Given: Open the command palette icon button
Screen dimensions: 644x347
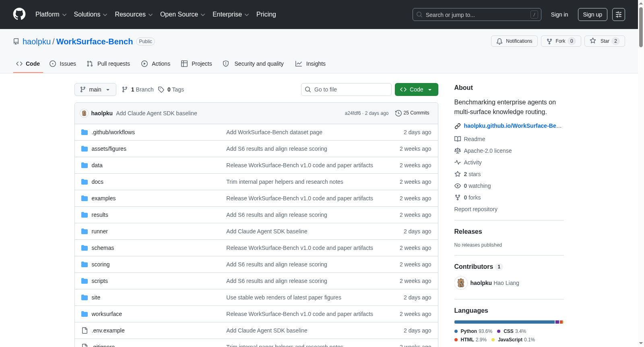Looking at the screenshot, I should pos(619,15).
